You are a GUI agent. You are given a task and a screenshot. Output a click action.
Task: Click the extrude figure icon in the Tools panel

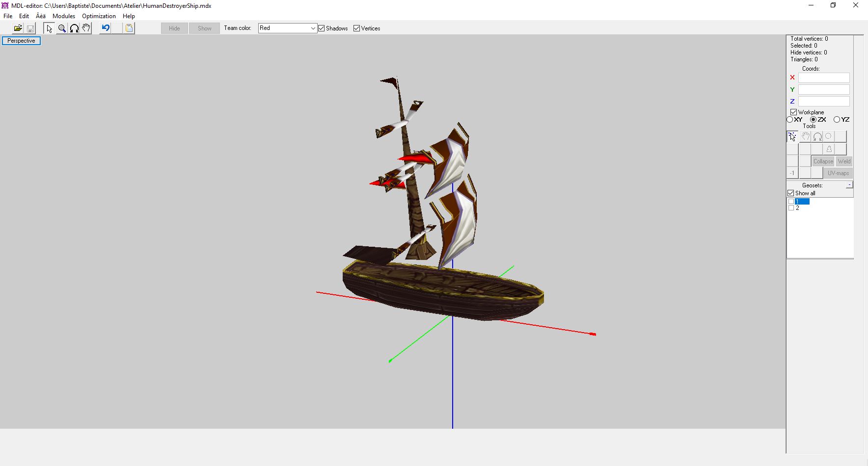pos(829,149)
